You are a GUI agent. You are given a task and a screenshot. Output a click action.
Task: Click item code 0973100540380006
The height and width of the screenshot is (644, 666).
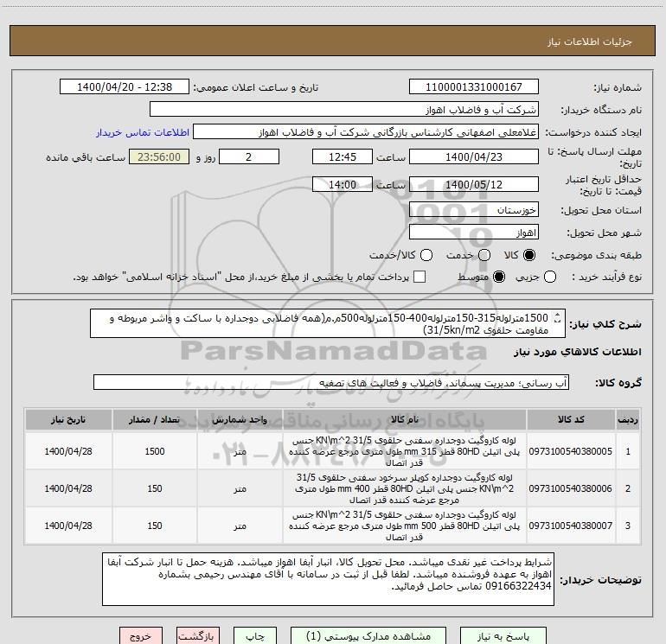(x=571, y=488)
